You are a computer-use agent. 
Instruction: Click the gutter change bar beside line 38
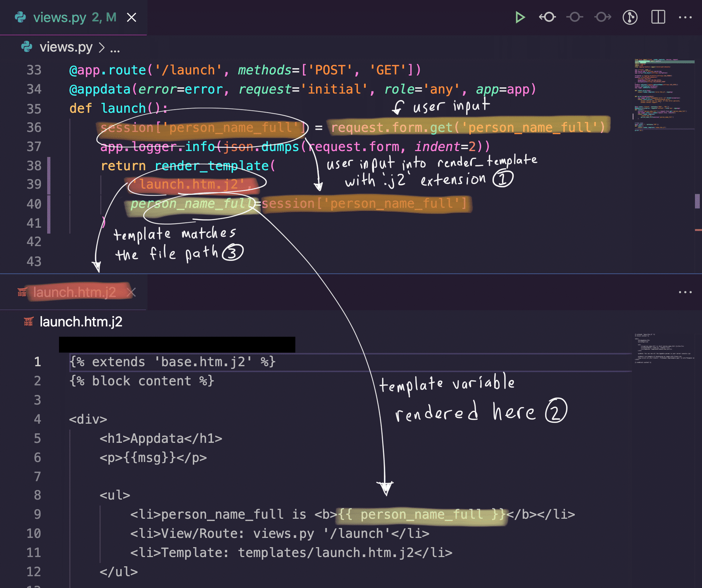tap(49, 166)
